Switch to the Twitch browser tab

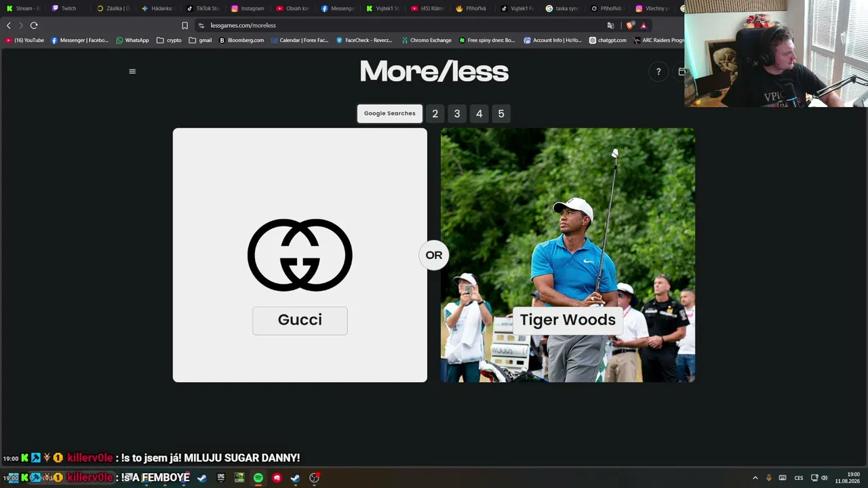(68, 9)
